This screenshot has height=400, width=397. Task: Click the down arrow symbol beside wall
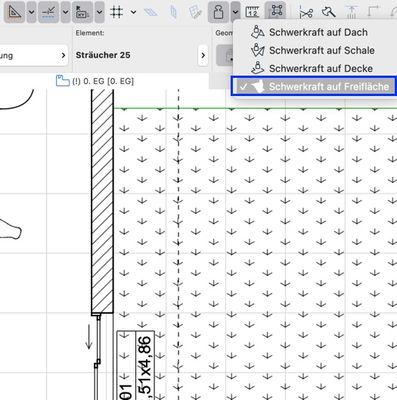tap(88, 337)
